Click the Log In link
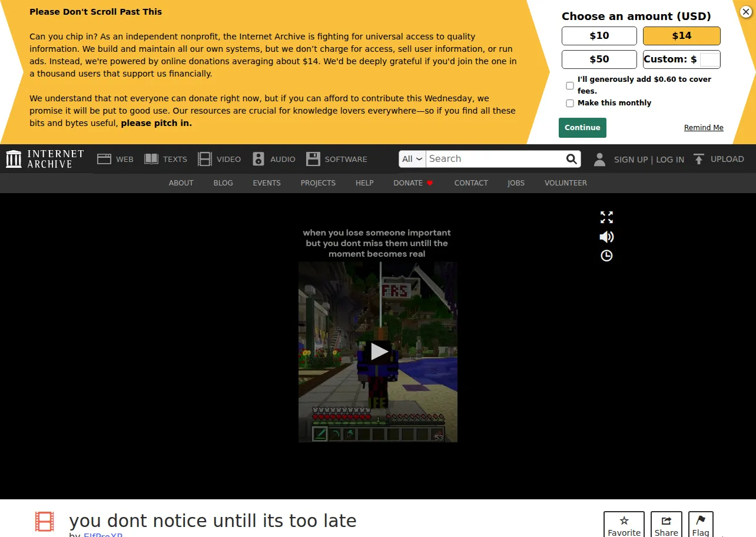Viewport: 756px width, 537px height. 670,160
